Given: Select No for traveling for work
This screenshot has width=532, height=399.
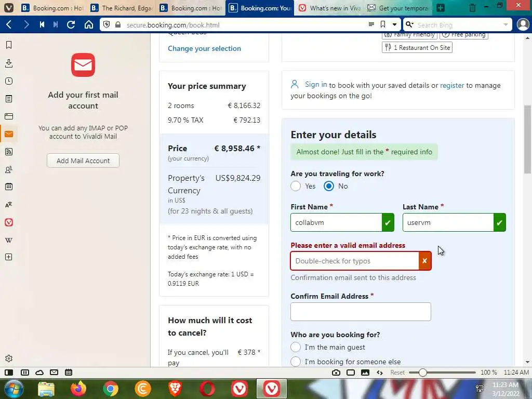Looking at the screenshot, I should pyautogui.click(x=329, y=186).
